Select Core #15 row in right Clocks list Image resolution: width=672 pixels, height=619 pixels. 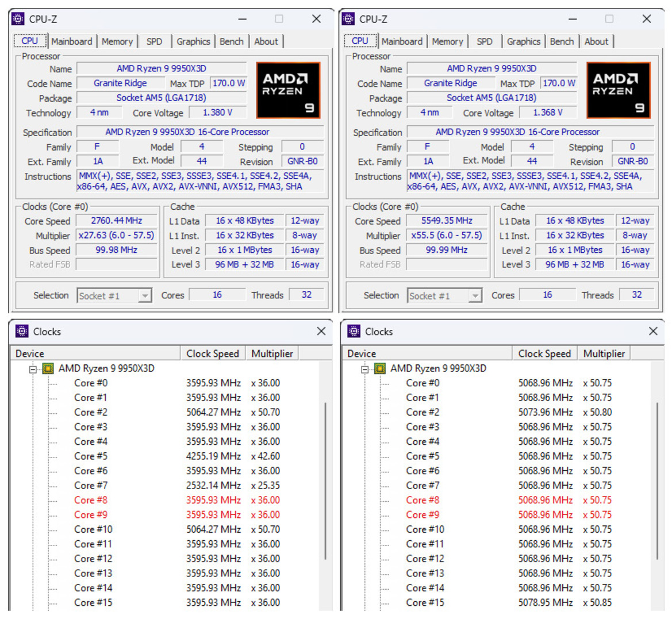coord(509,602)
